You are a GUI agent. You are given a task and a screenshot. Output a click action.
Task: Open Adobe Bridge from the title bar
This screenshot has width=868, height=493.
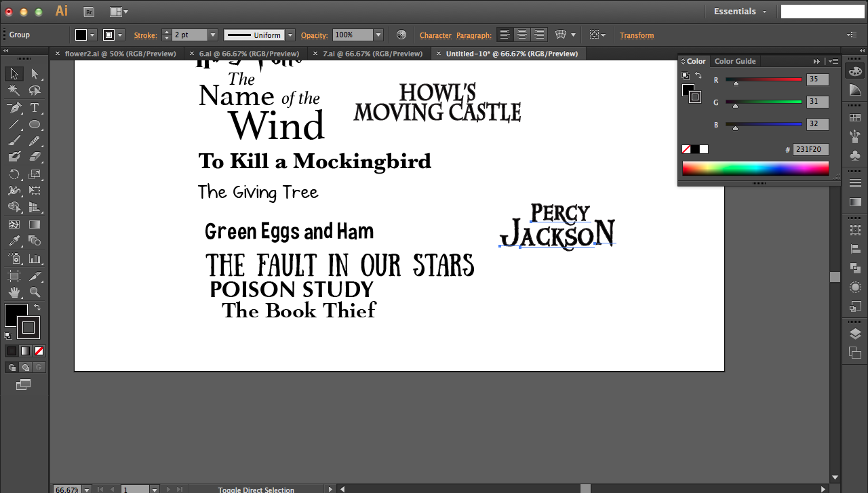pos(88,12)
